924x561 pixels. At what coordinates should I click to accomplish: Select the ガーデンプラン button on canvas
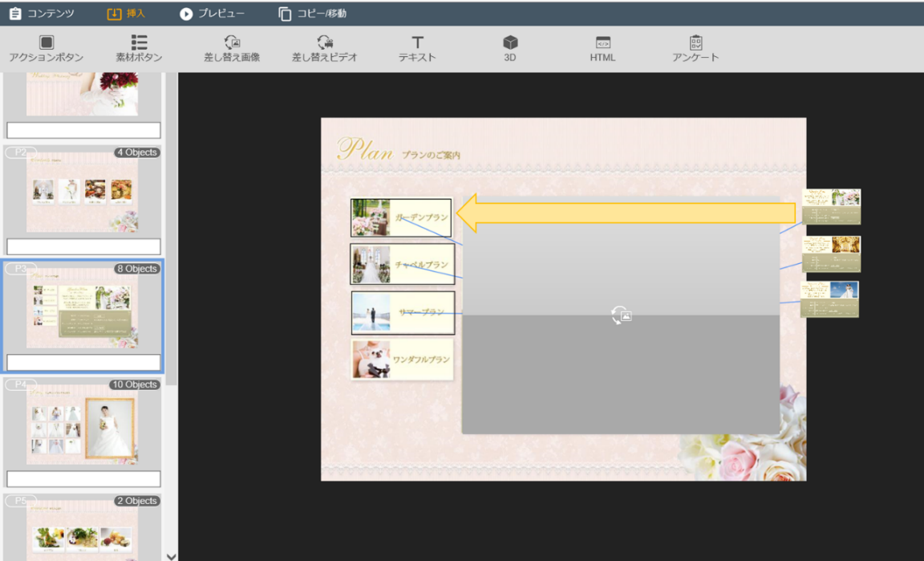coord(401,217)
